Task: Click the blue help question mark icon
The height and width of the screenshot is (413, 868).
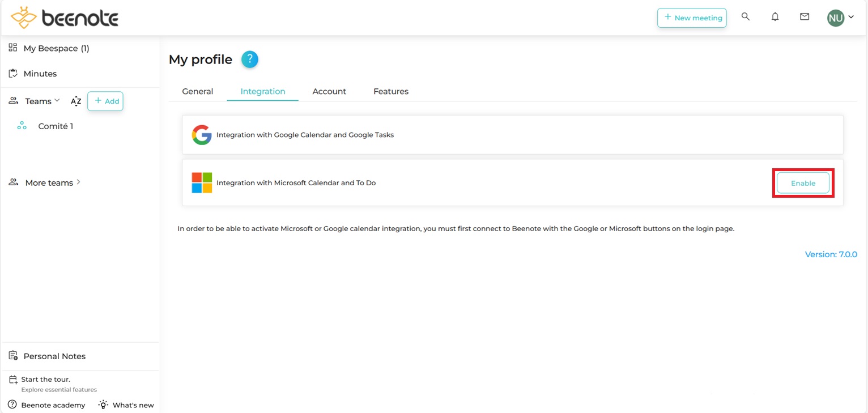Action: coord(250,59)
